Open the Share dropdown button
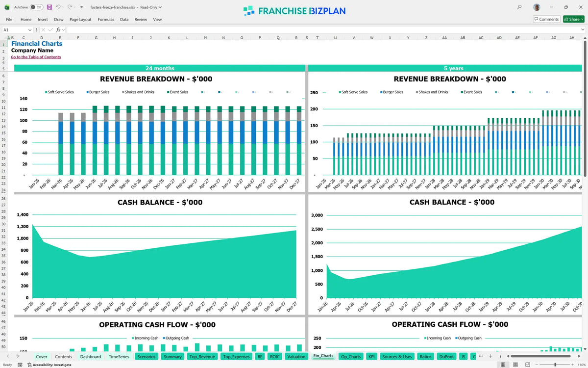This screenshot has height=368, width=588. [x=573, y=19]
